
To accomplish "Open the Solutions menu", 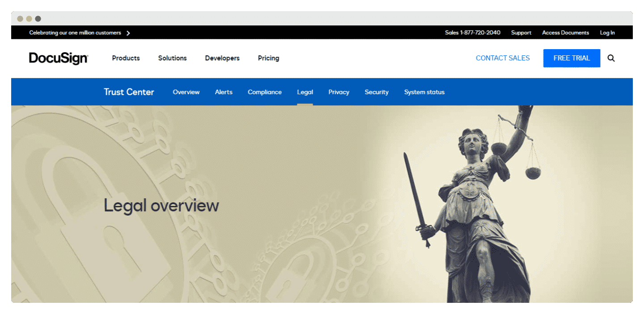I will [172, 58].
